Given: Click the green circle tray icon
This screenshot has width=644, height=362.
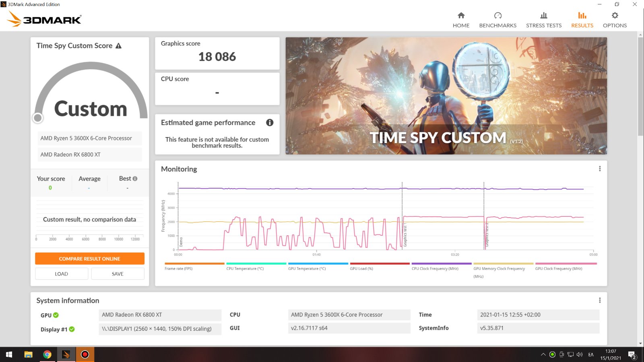Looking at the screenshot, I should [552, 354].
